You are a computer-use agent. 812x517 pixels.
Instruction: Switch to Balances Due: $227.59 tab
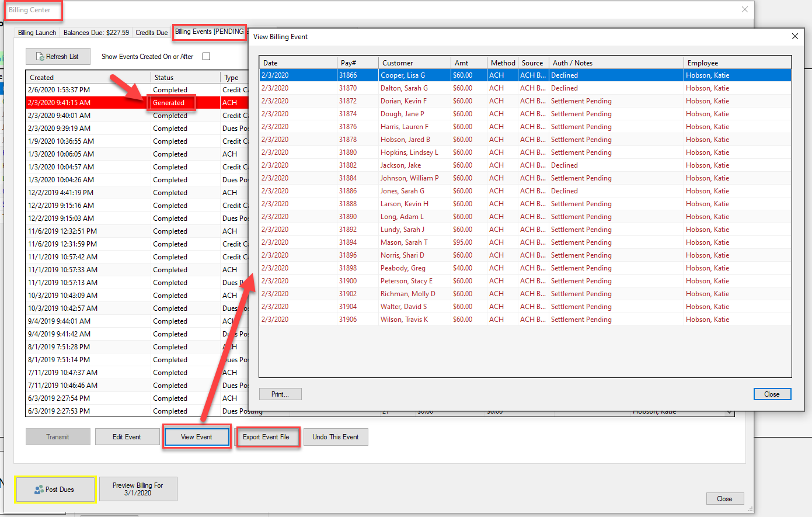point(96,33)
